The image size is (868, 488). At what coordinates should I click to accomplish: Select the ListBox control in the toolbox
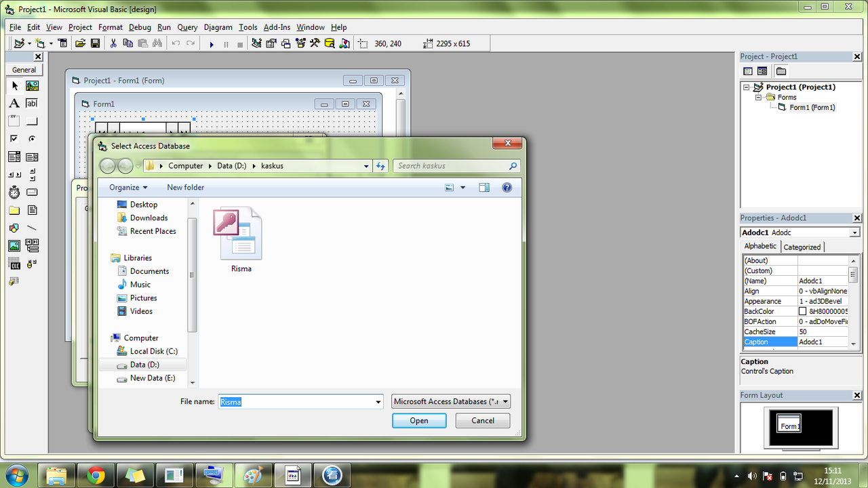coord(32,157)
